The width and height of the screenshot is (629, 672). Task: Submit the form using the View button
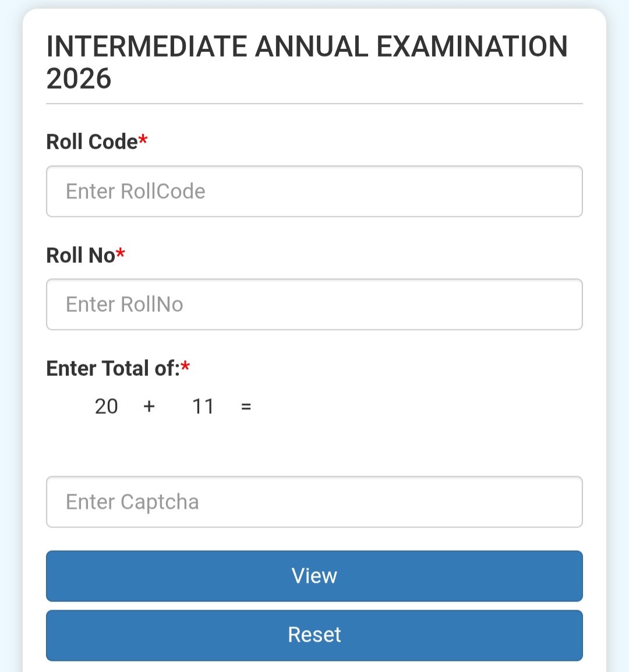[314, 576]
